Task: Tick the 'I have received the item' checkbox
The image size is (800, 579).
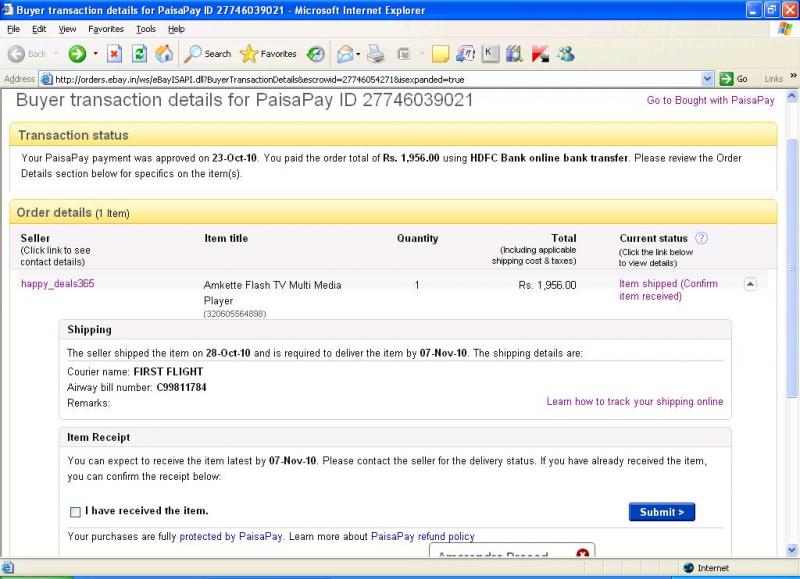Action: tap(75, 512)
